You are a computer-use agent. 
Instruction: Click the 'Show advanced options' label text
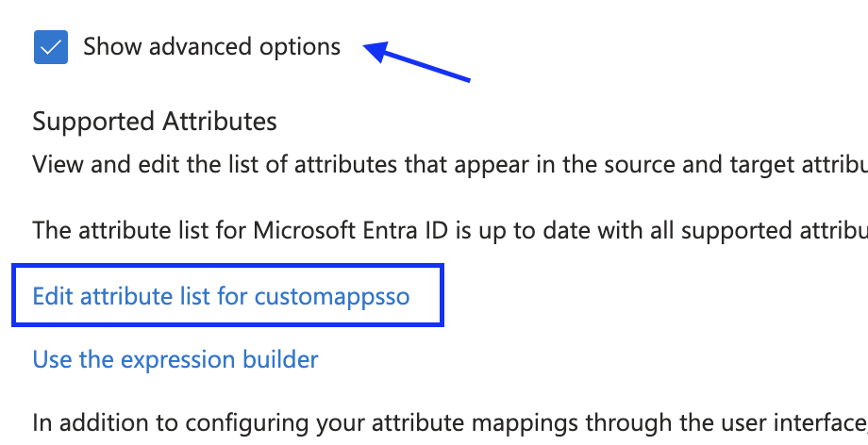coord(211,46)
